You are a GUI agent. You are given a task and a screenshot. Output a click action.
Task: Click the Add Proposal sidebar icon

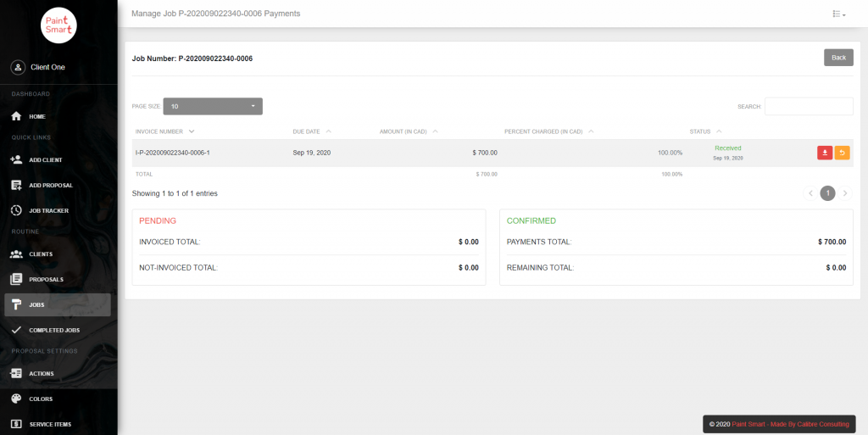pyautogui.click(x=16, y=185)
